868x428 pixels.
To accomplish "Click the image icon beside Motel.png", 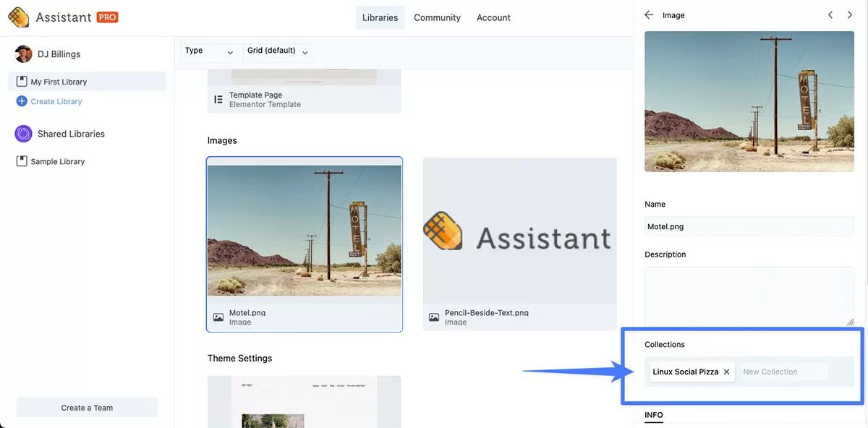I will [x=218, y=317].
